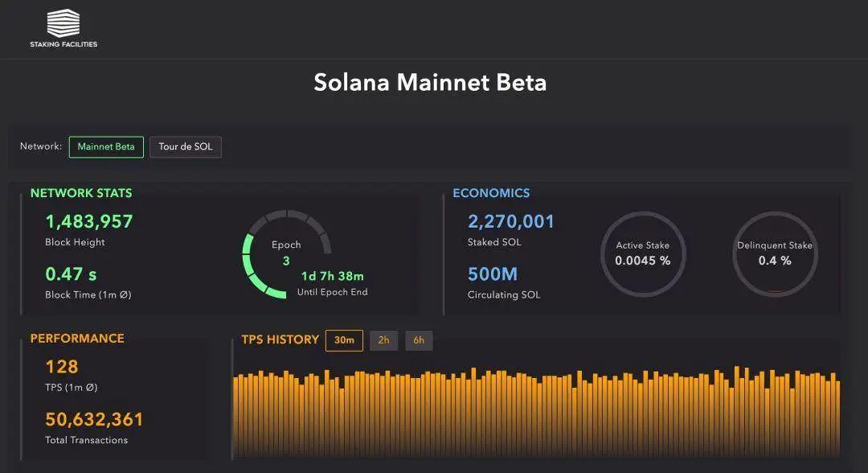Click the Active Stake circle gauge

click(642, 254)
